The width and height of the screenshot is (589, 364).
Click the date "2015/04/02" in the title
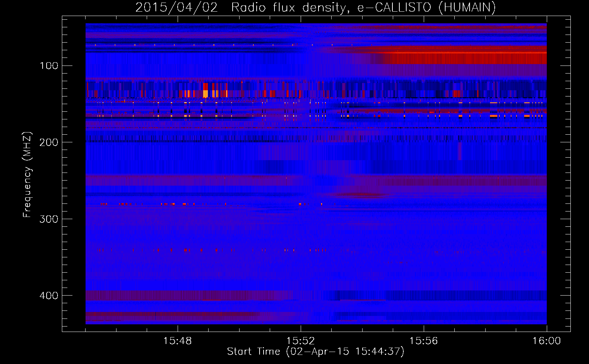pos(177,8)
